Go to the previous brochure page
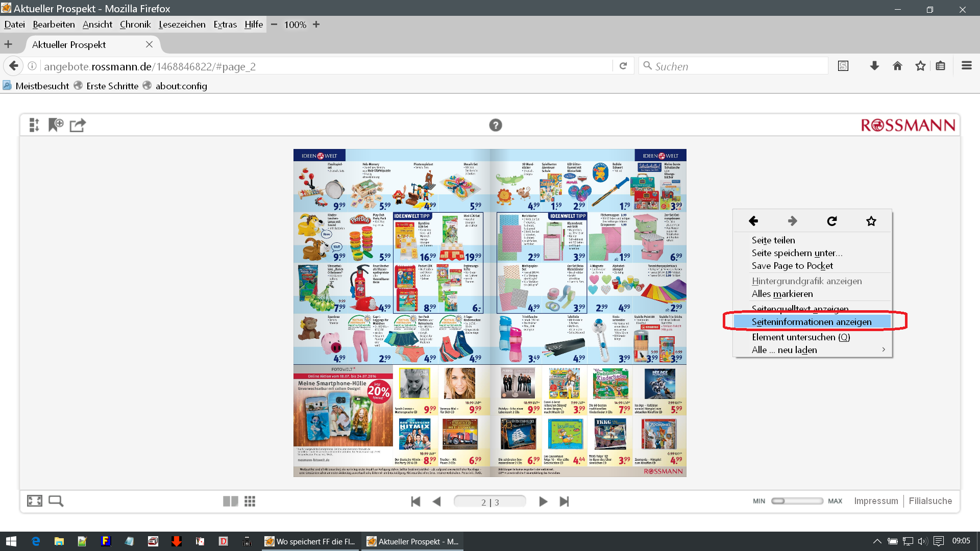 coord(436,502)
